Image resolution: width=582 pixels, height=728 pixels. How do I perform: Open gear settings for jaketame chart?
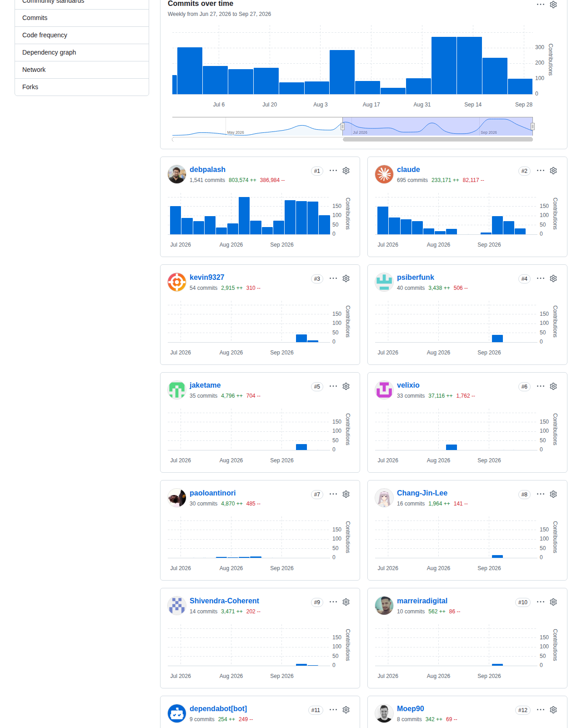tap(346, 386)
